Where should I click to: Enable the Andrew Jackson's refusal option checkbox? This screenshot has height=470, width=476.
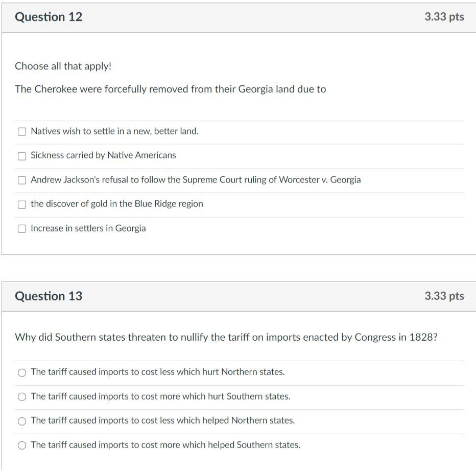[x=22, y=180]
